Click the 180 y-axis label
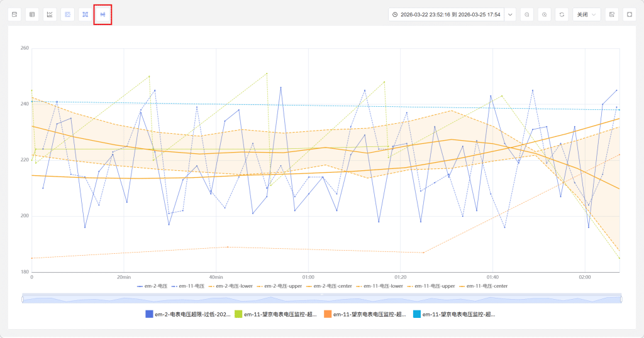 click(x=25, y=271)
